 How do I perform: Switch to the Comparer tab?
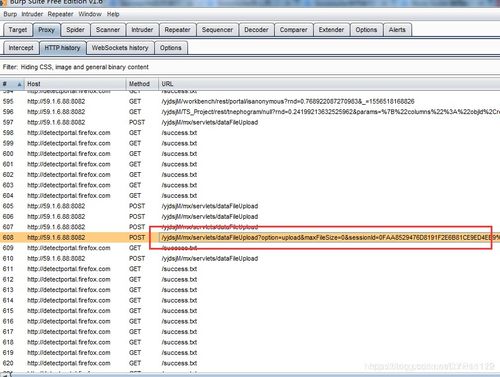294,30
